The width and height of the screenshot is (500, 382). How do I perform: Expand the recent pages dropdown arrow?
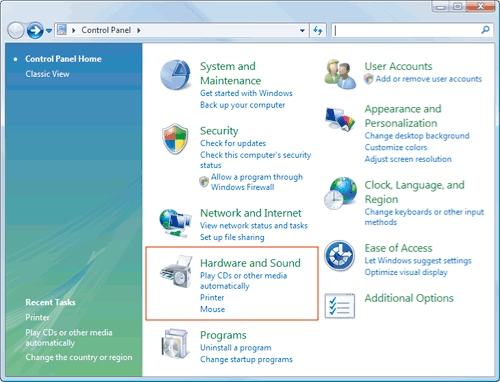[49, 31]
